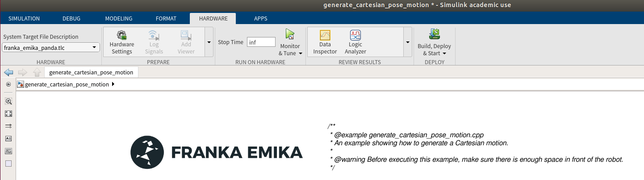The width and height of the screenshot is (644, 180).
Task: Insert an Annotation text box
Action: (8, 139)
